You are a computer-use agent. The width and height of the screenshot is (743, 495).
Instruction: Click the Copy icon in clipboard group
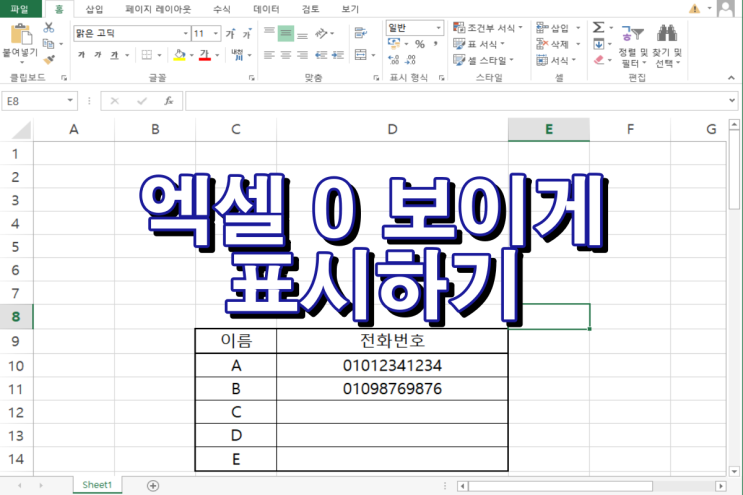click(48, 44)
